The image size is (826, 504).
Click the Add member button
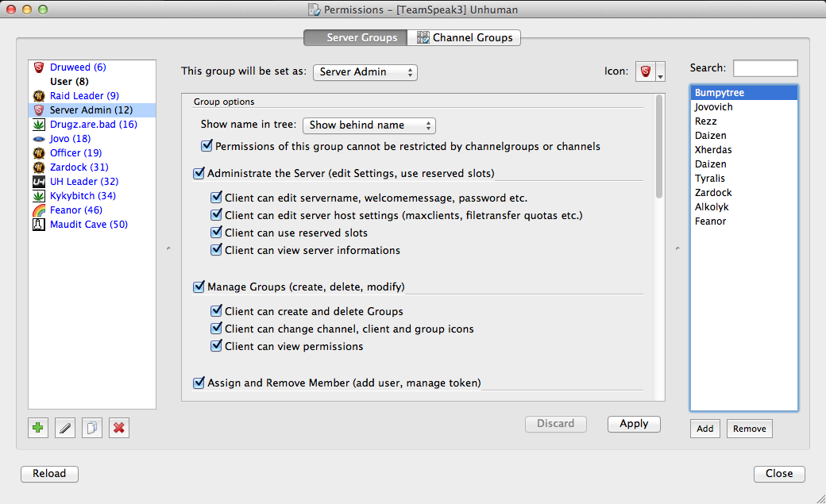pos(704,429)
